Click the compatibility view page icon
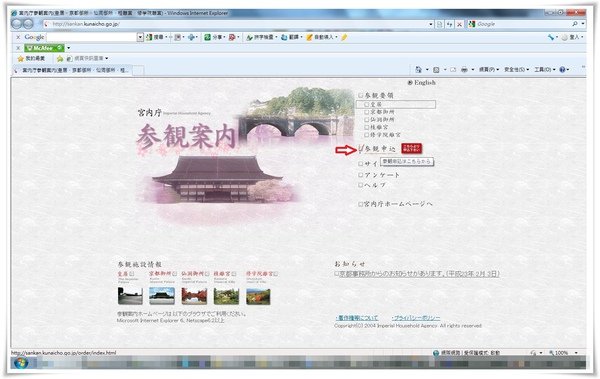This screenshot has height=379, width=600. [440, 24]
